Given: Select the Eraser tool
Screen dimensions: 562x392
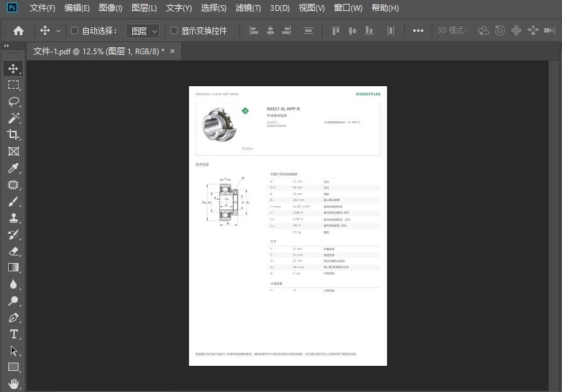Looking at the screenshot, I should [13, 251].
